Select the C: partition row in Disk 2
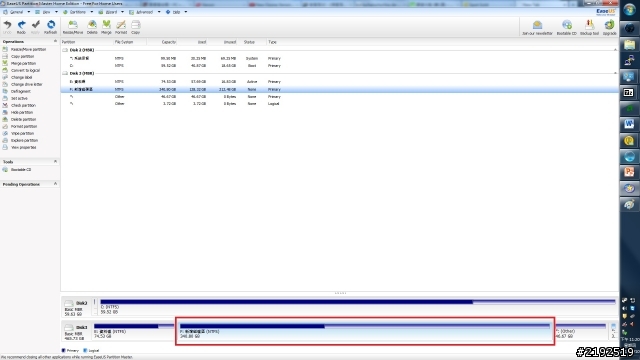This screenshot has height=360, width=640. tap(340, 65)
